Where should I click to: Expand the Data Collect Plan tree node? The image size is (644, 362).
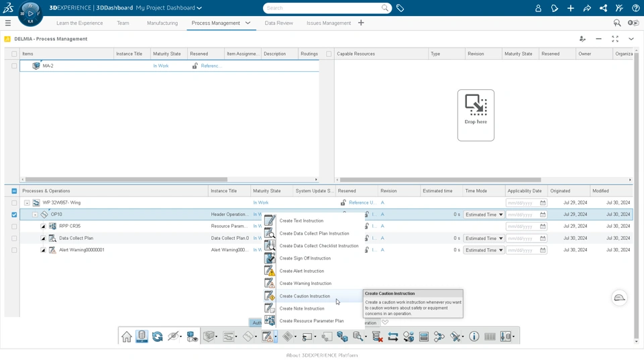[x=43, y=238]
